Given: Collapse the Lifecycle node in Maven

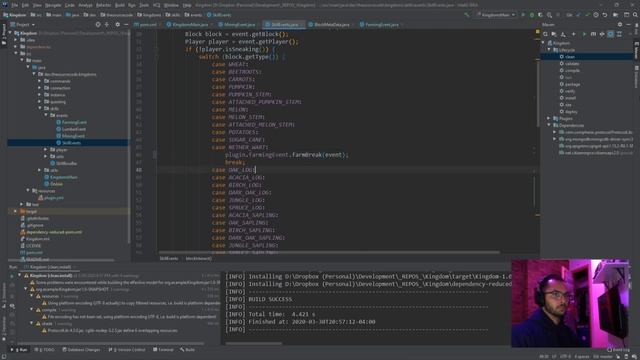Looking at the screenshot, I should (549, 50).
